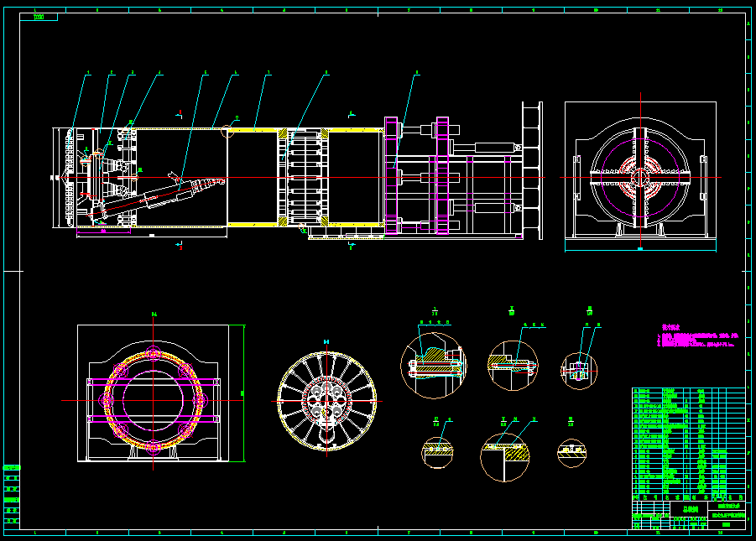Select balloon number 7 leader label

[x=269, y=73]
